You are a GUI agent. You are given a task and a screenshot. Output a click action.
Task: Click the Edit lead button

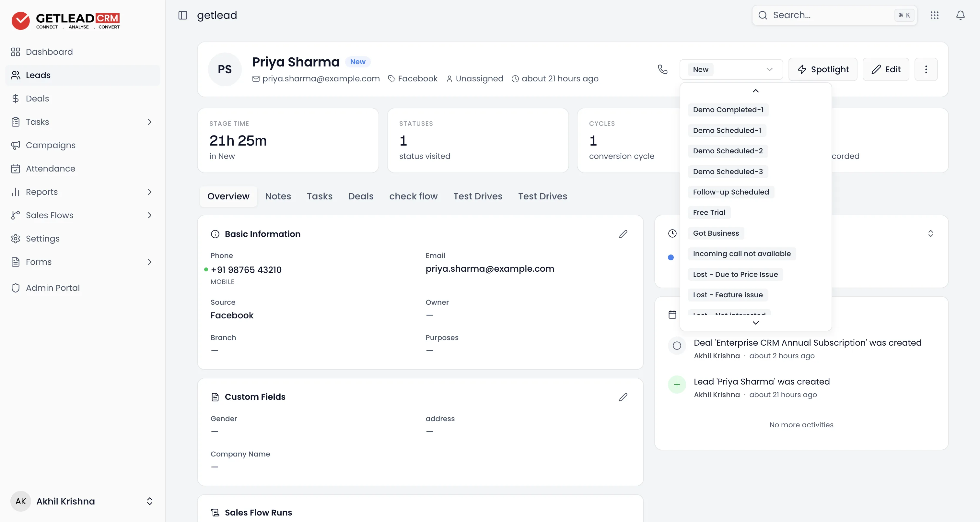tap(886, 69)
